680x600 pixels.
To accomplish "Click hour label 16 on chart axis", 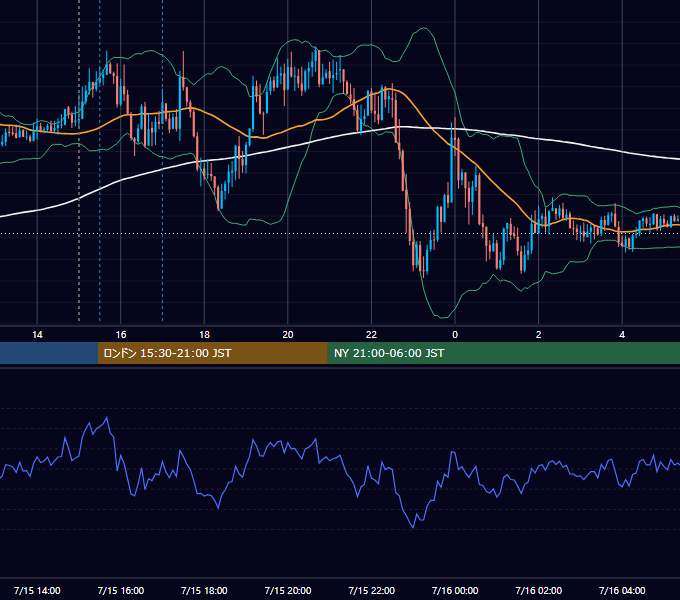I will pos(121,335).
